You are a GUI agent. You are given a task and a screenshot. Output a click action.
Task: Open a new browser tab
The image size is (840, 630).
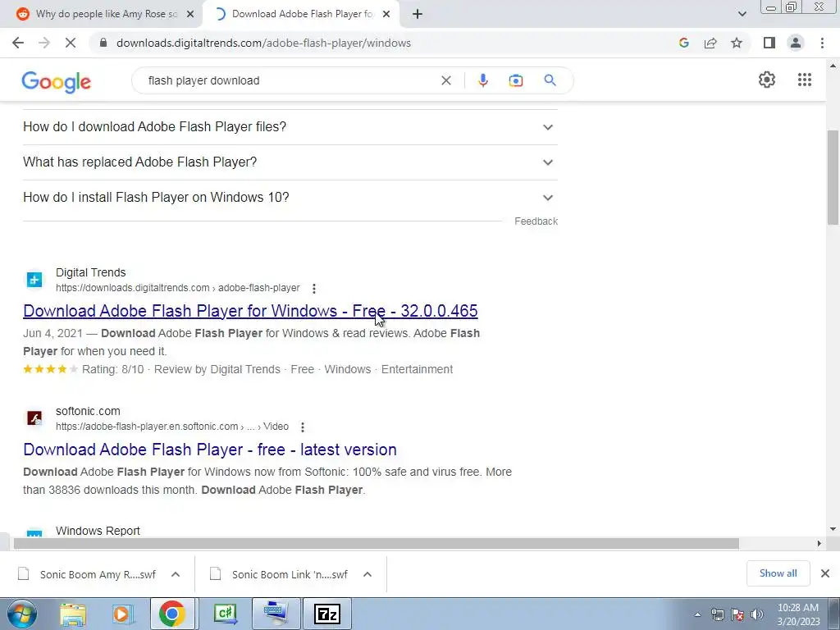(418, 15)
